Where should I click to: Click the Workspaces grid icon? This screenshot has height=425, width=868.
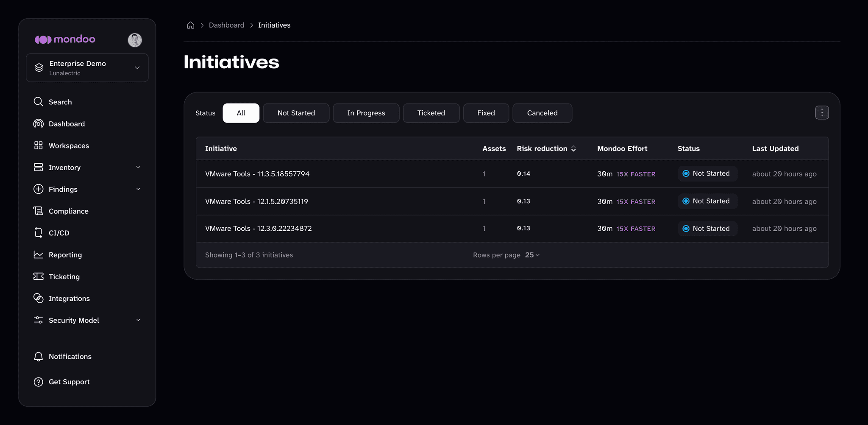click(x=38, y=145)
